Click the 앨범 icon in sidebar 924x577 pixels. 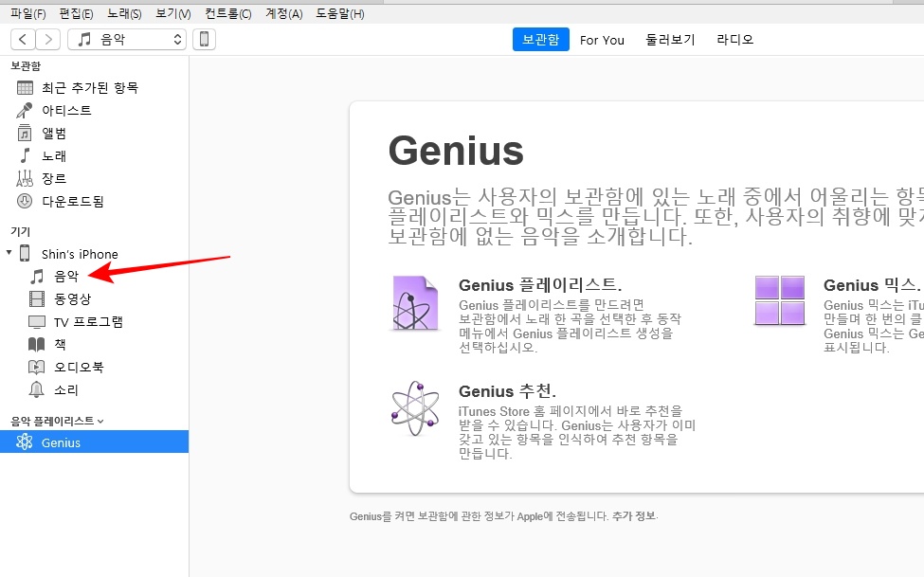coord(24,134)
